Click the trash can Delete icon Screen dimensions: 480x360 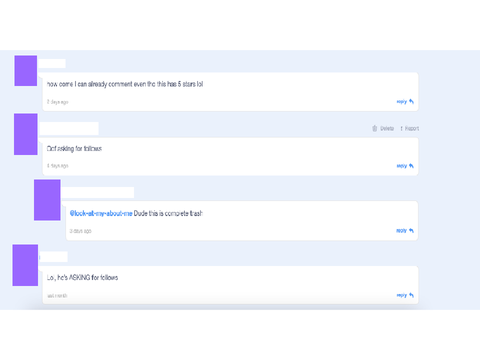tap(375, 128)
